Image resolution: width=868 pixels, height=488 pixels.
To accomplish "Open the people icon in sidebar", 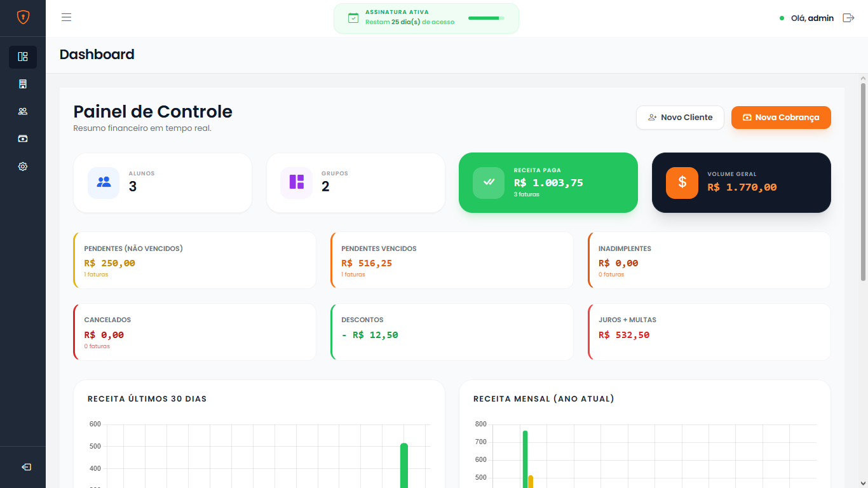I will coord(23,111).
